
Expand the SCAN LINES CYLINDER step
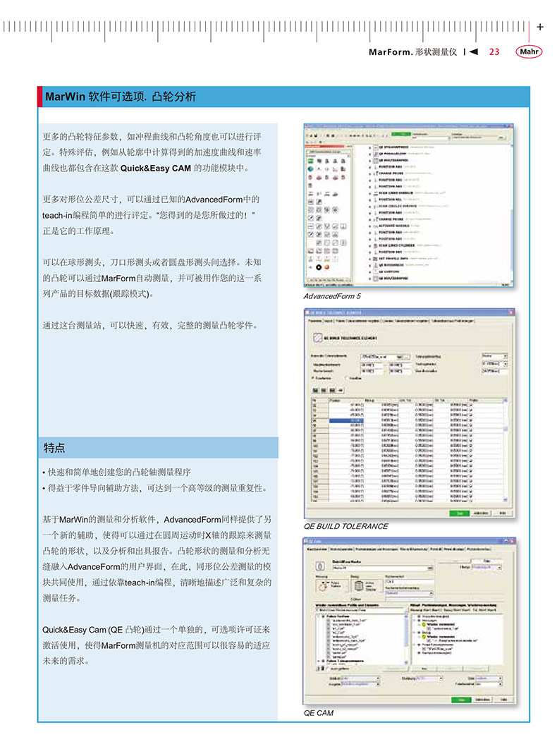click(368, 245)
